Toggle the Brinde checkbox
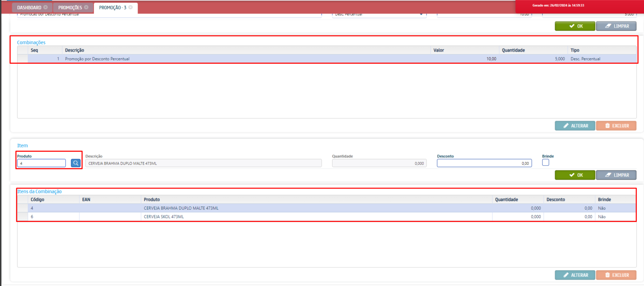 point(545,163)
